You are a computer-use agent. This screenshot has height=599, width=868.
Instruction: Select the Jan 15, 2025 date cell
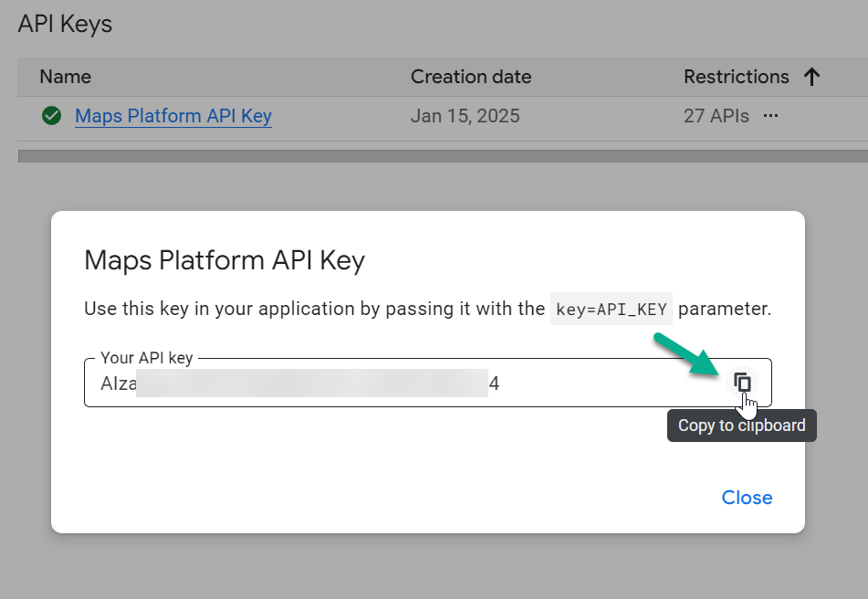pyautogui.click(x=465, y=116)
